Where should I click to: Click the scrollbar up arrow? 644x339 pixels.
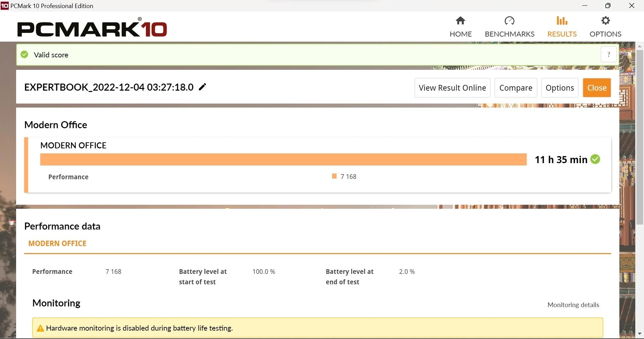(640, 46)
